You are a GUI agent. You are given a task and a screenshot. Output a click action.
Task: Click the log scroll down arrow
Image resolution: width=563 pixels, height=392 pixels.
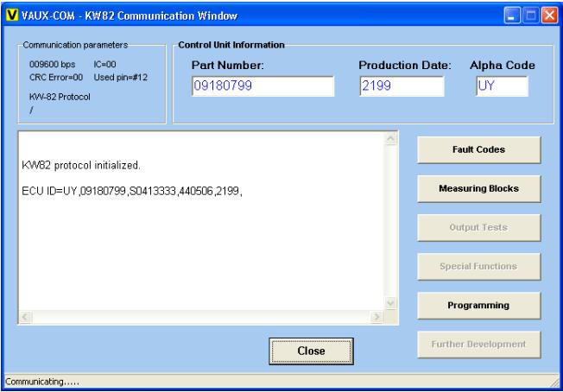(x=391, y=303)
